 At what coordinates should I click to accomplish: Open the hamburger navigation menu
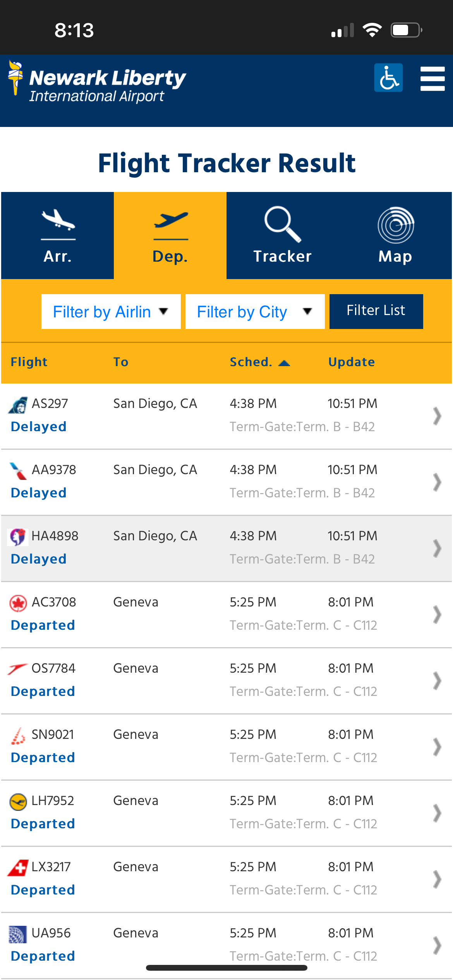(x=432, y=79)
